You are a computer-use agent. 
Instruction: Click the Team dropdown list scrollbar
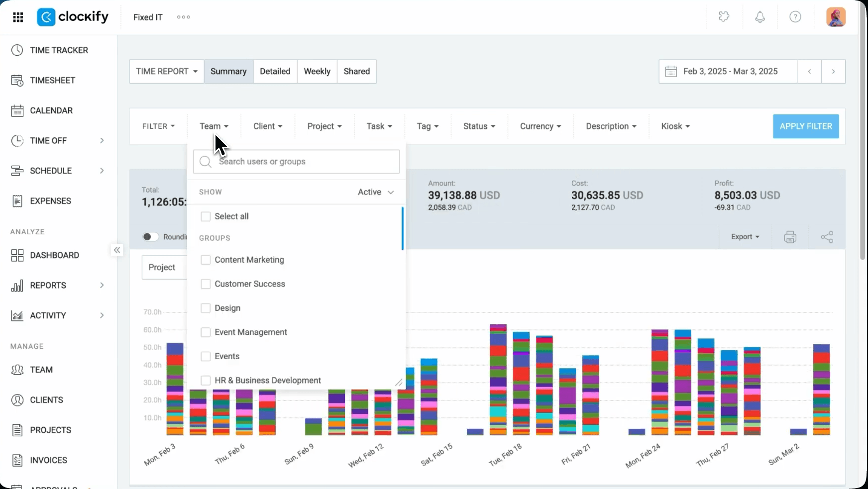402,229
